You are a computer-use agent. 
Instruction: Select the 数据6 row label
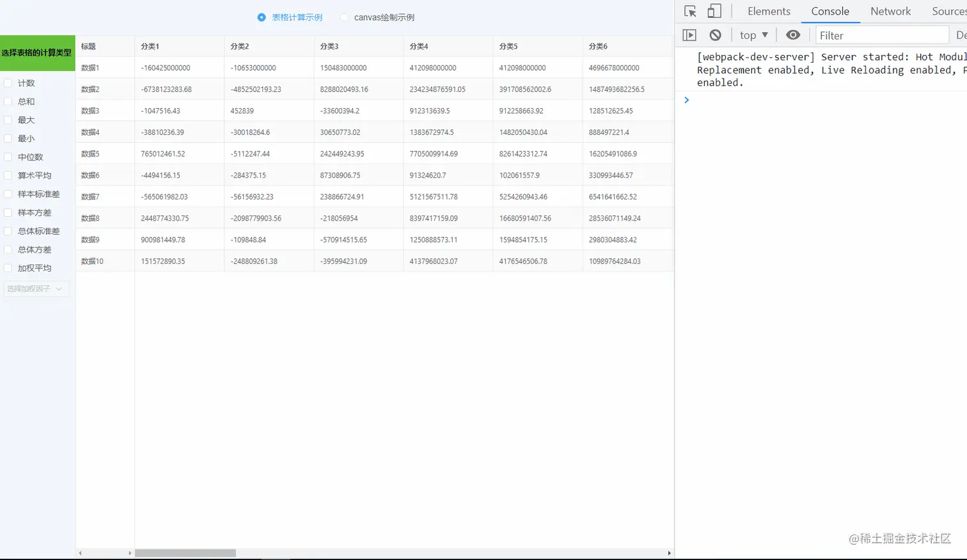point(90,175)
